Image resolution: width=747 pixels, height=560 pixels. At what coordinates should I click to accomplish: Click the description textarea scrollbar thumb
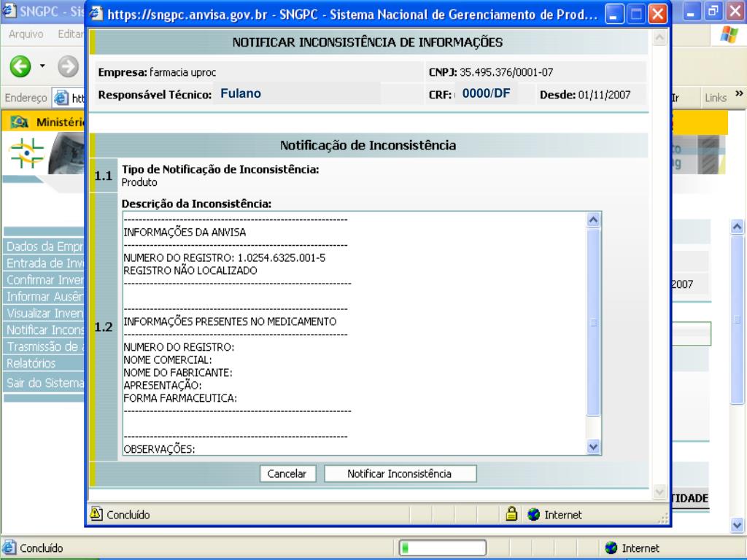point(593,322)
